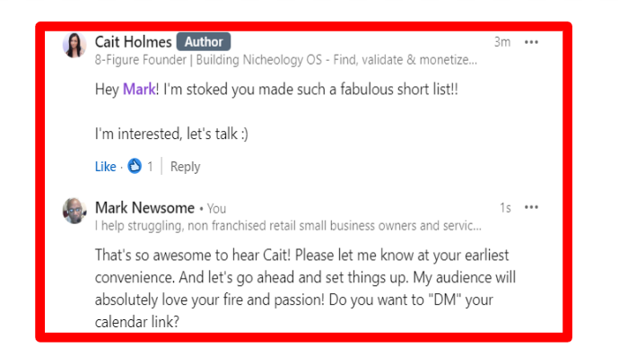Open Mark Newsome's profile picture

point(74,211)
